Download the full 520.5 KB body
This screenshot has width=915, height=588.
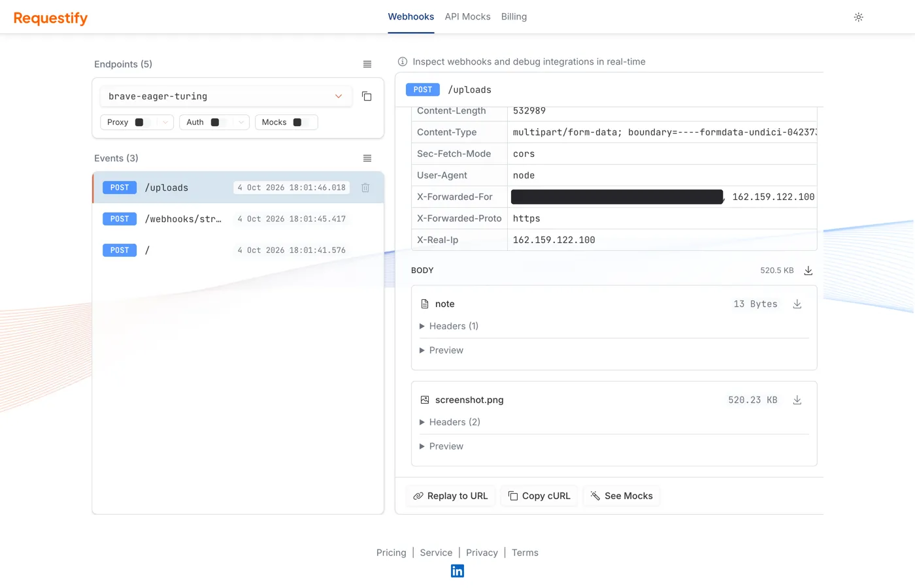(808, 270)
